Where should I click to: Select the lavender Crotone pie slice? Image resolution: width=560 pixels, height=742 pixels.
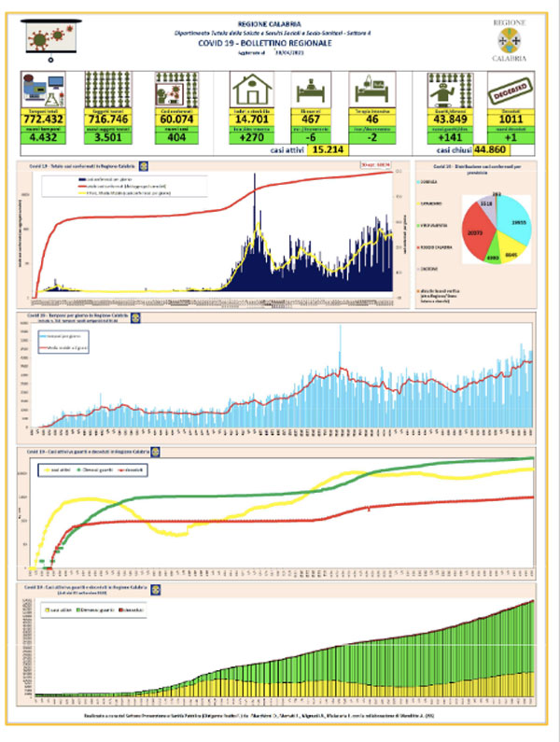(487, 212)
